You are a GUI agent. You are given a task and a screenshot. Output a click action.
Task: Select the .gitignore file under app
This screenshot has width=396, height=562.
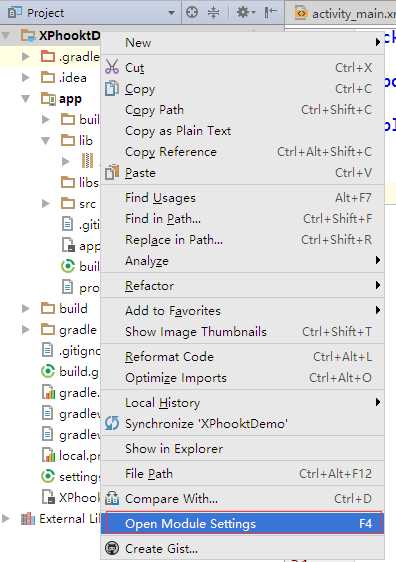tap(81, 225)
